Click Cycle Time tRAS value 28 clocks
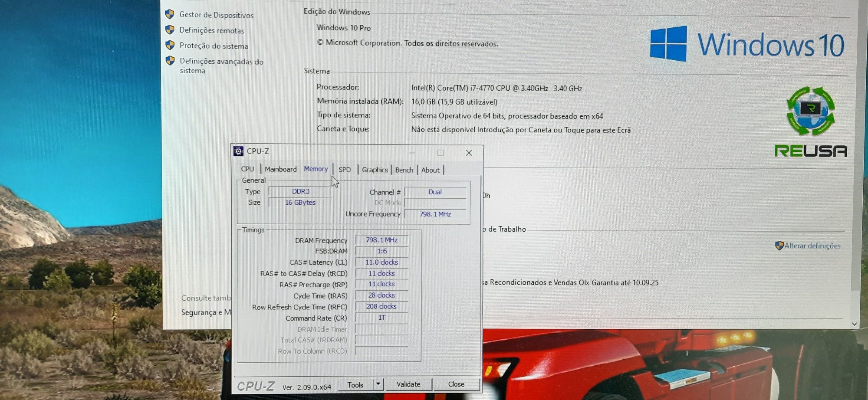 click(382, 295)
